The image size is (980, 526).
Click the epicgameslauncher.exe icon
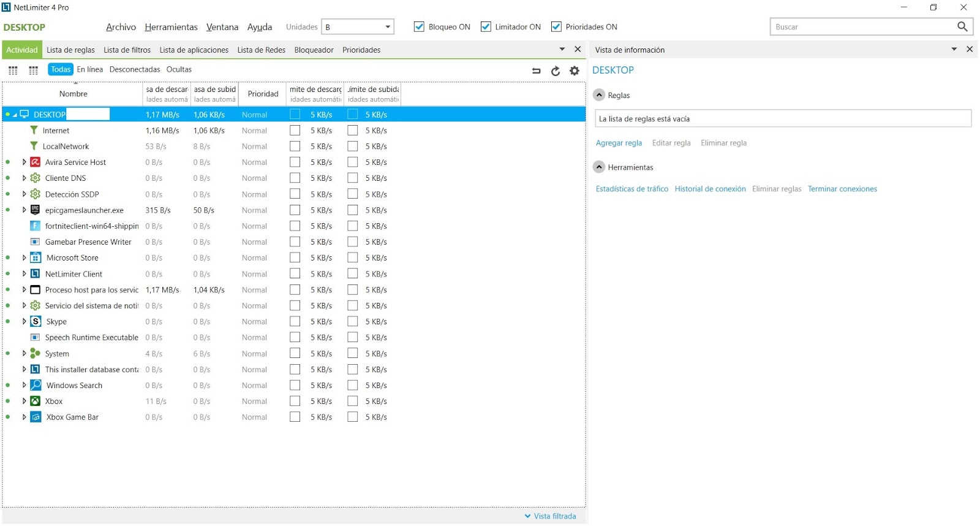pyautogui.click(x=36, y=210)
